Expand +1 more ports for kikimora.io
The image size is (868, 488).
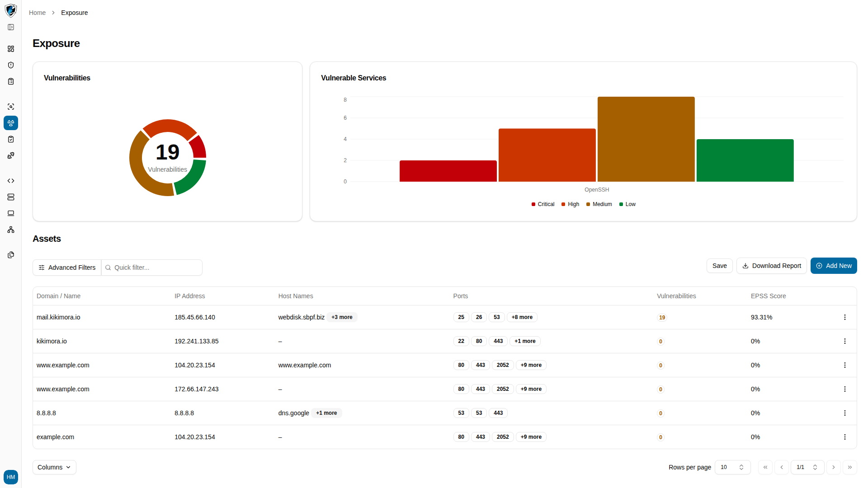(x=525, y=341)
